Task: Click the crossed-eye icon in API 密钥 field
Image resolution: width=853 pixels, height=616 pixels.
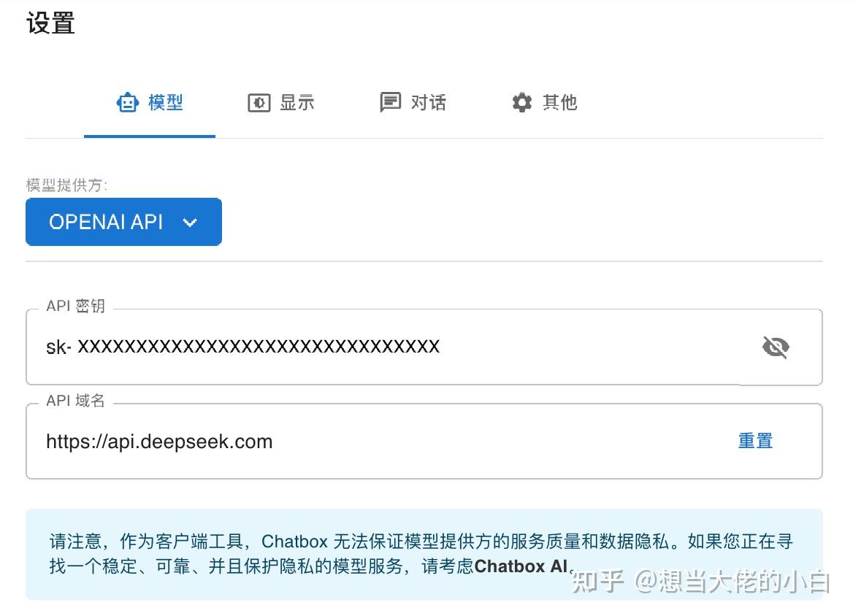Action: pos(775,347)
